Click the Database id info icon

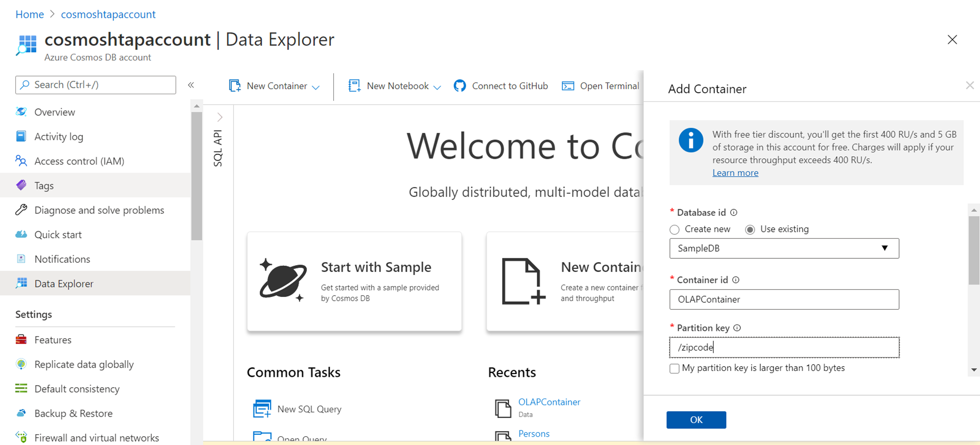point(734,212)
